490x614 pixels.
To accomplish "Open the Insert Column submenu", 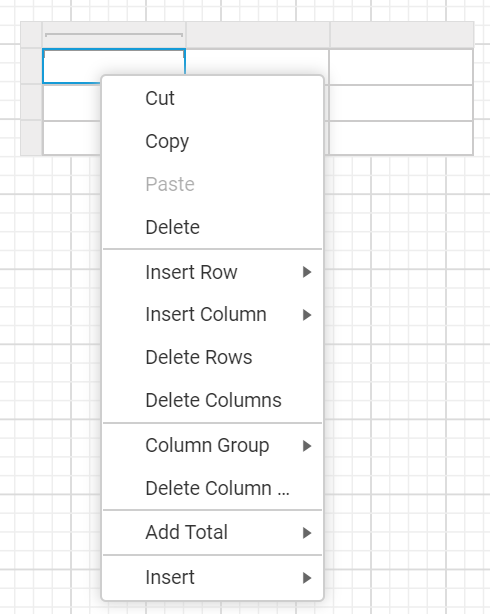I will pyautogui.click(x=212, y=314).
